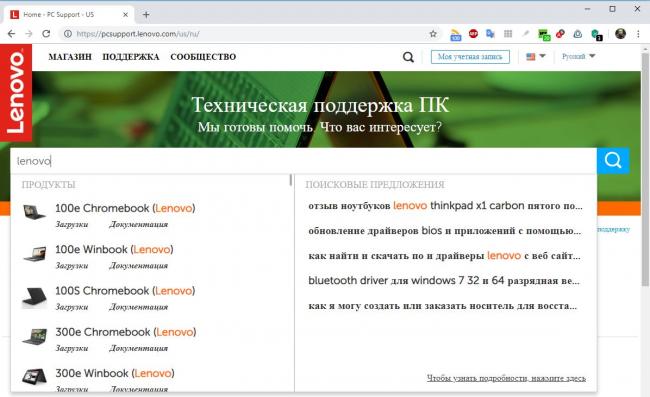Open Документация for 100e Chromebook
650x397 pixels.
click(x=138, y=225)
